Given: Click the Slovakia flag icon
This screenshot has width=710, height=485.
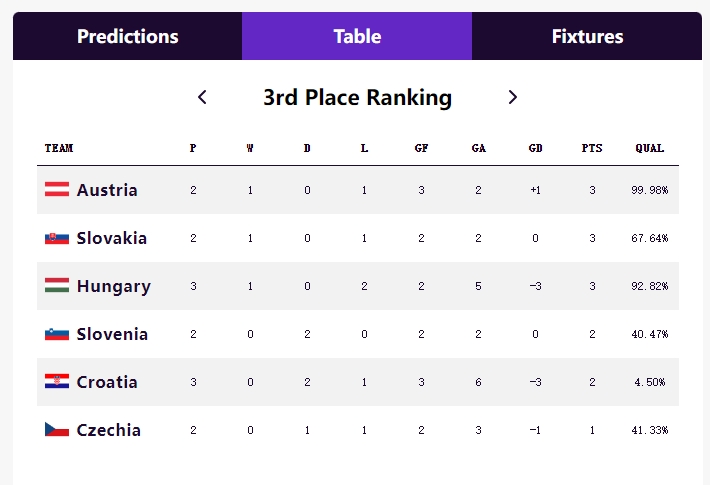Looking at the screenshot, I should (57, 238).
